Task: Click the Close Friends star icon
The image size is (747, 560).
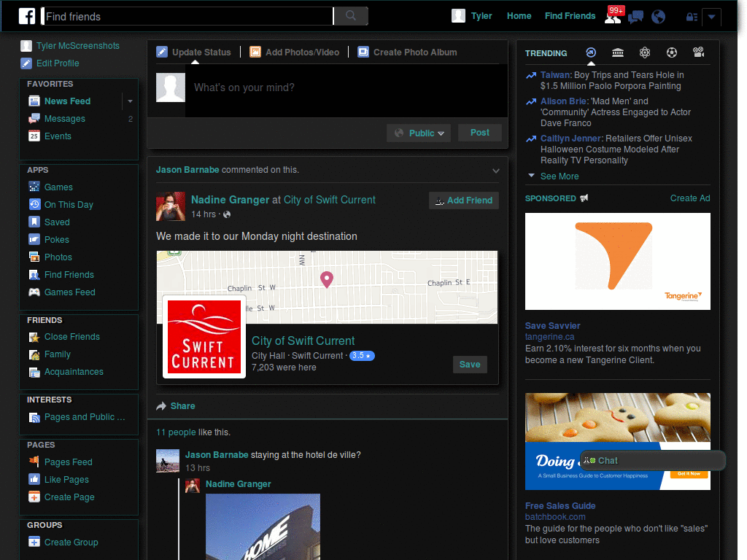Action: (x=34, y=337)
